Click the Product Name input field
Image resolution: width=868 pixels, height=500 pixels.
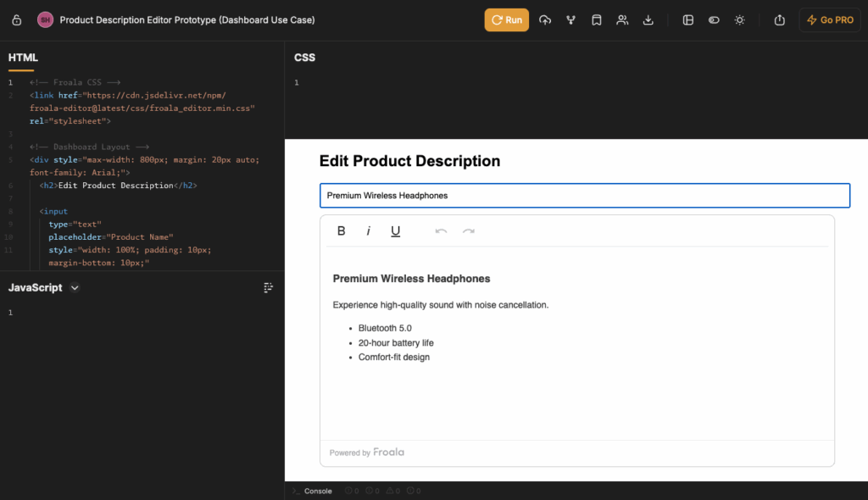(x=585, y=196)
